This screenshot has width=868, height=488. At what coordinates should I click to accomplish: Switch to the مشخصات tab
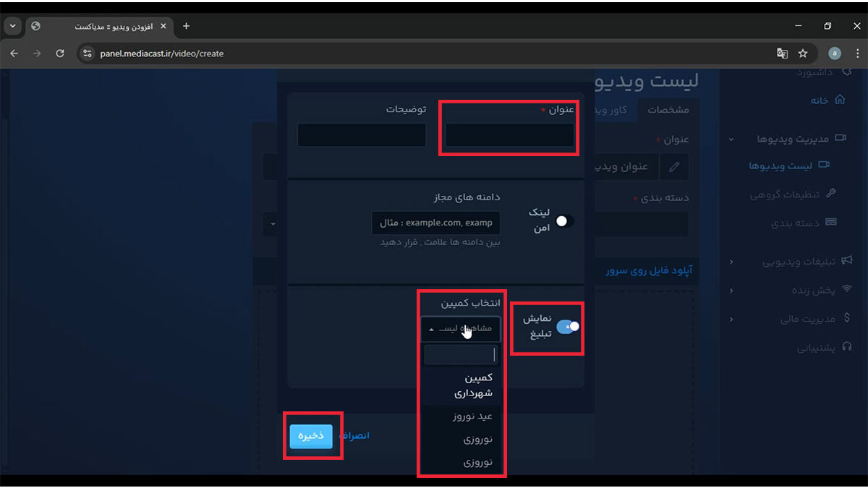pos(668,110)
